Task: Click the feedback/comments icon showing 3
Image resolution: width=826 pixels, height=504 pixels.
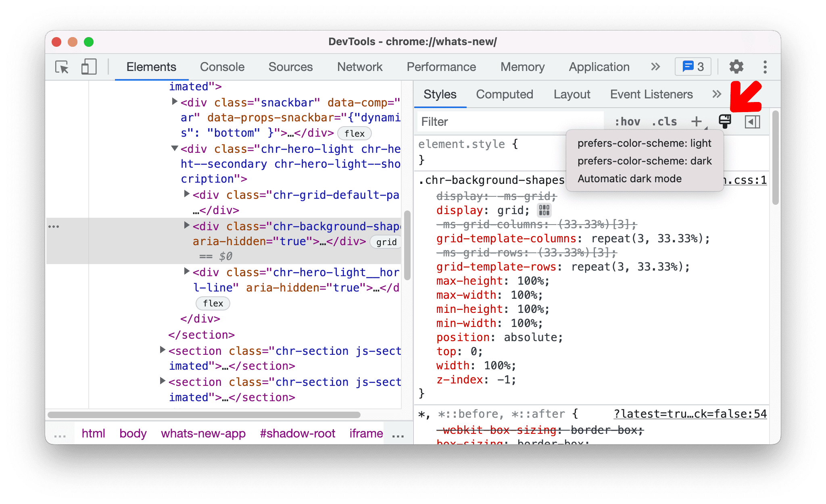Action: (x=692, y=67)
